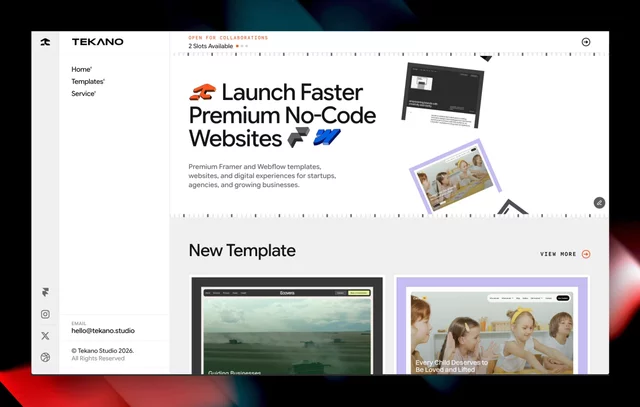Click the blue Webflow logo in headline
The height and width of the screenshot is (407, 640).
(x=327, y=137)
